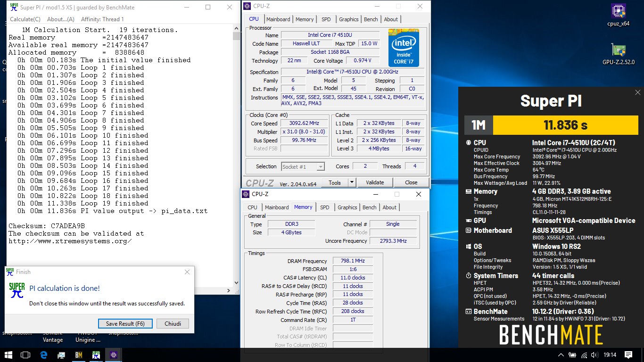
Task: Click the Super PI title bar icon
Action: [x=14, y=7]
